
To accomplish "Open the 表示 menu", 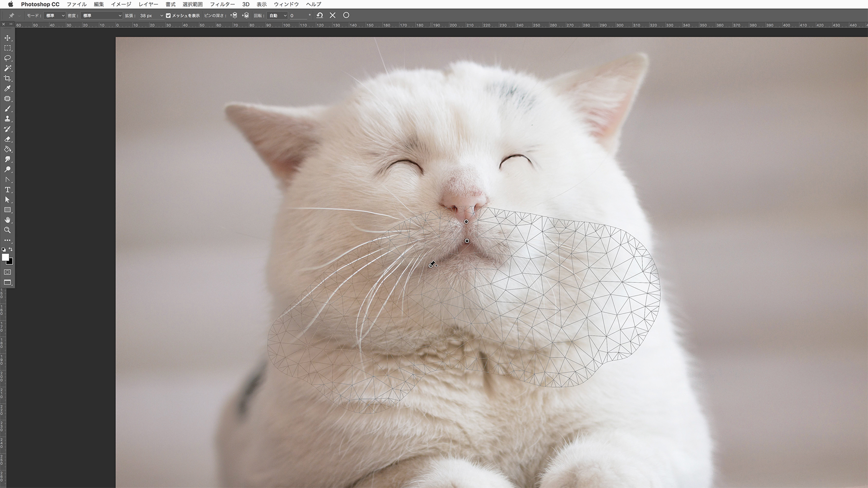I will click(x=261, y=4).
